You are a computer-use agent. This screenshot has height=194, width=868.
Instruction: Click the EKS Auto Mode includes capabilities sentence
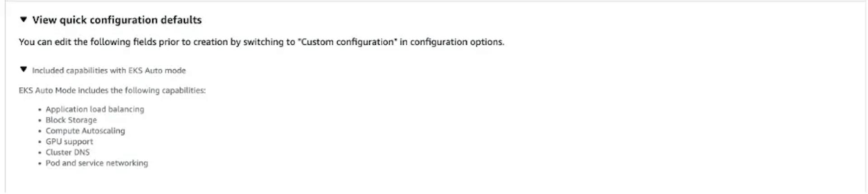coord(112,90)
